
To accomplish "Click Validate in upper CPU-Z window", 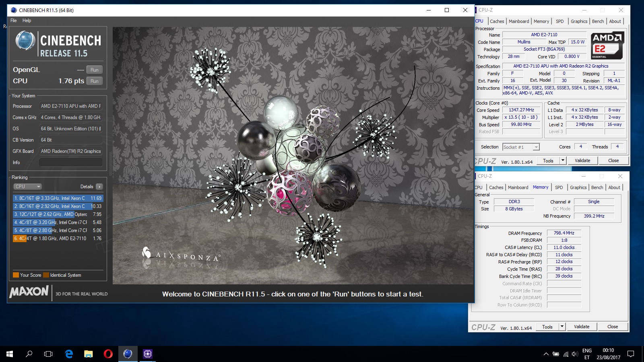I will click(582, 160).
